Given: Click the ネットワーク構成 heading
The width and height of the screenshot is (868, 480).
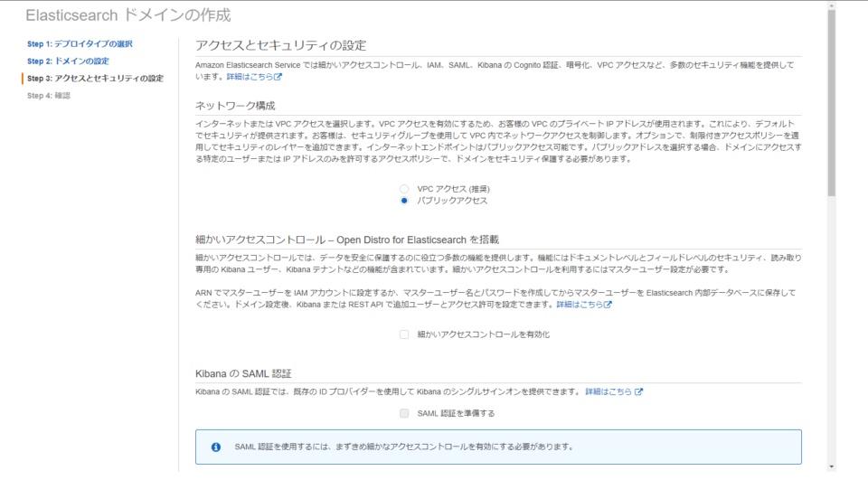Looking at the screenshot, I should [235, 106].
